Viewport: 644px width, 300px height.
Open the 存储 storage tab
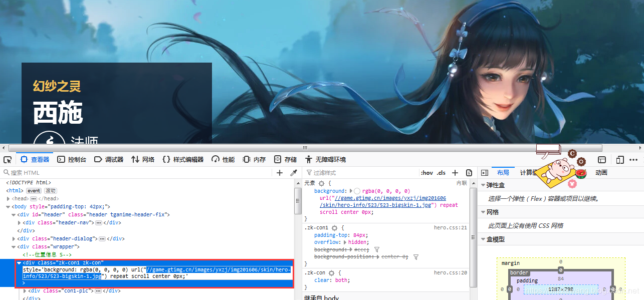coord(285,160)
